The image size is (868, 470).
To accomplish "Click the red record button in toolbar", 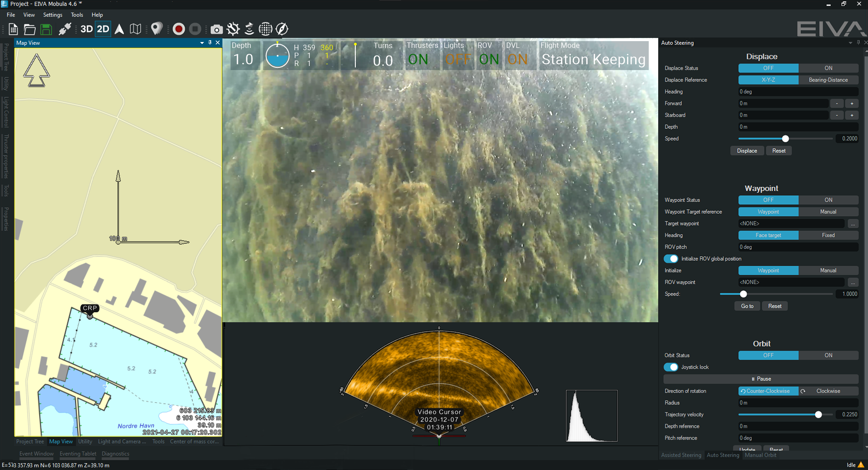I will coord(179,29).
